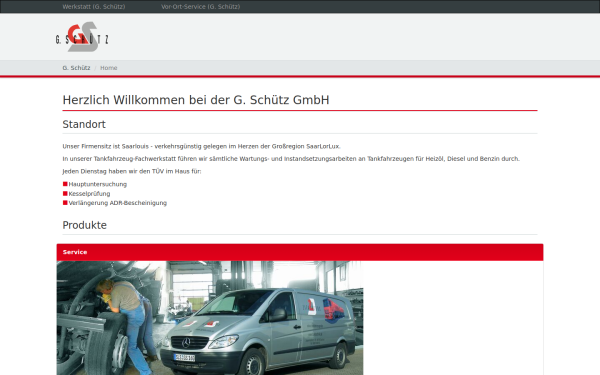Screen dimensions: 600x375
Task: Click the Service panel header
Action: (300, 252)
